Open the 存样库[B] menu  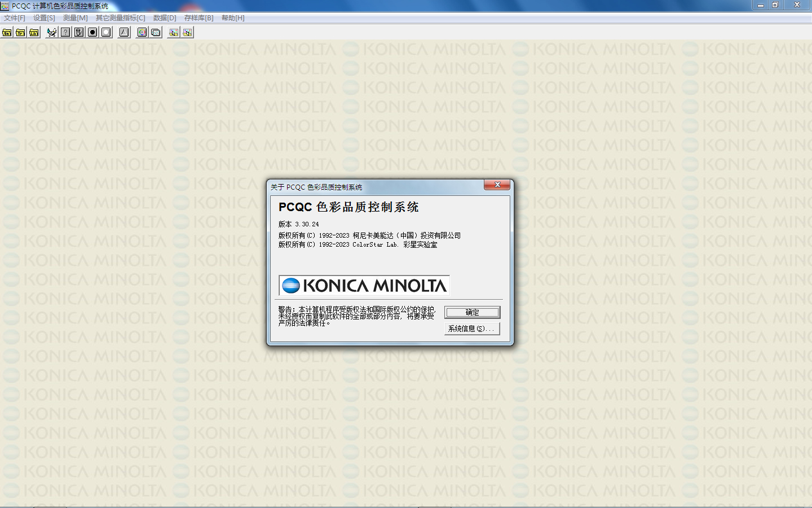pos(199,18)
